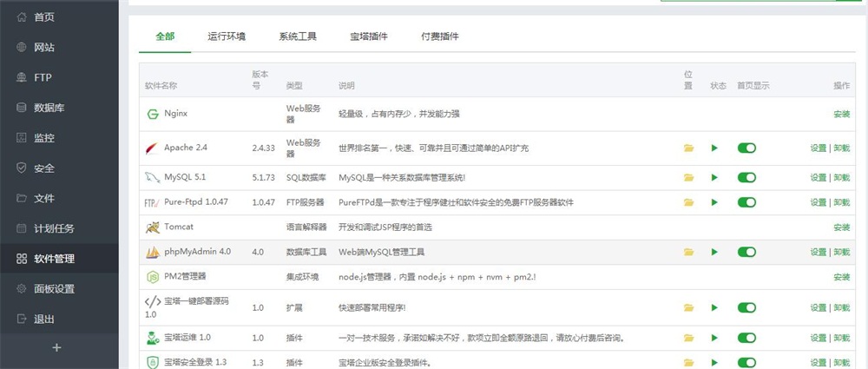Viewport: 868px width, 369px height.
Task: Switch to the 付费插件 tab
Action: click(x=440, y=36)
